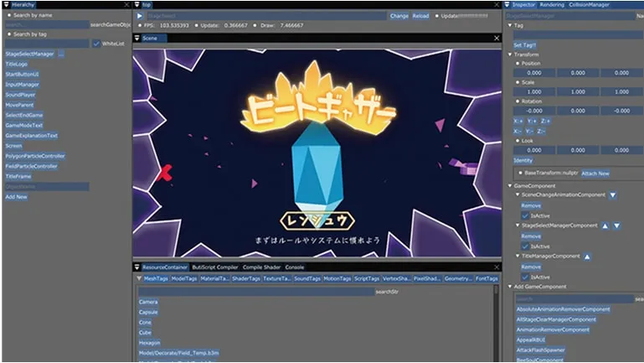The height and width of the screenshot is (363, 644).
Task: Add AttackFlashSpawner component
Action: coord(540,350)
